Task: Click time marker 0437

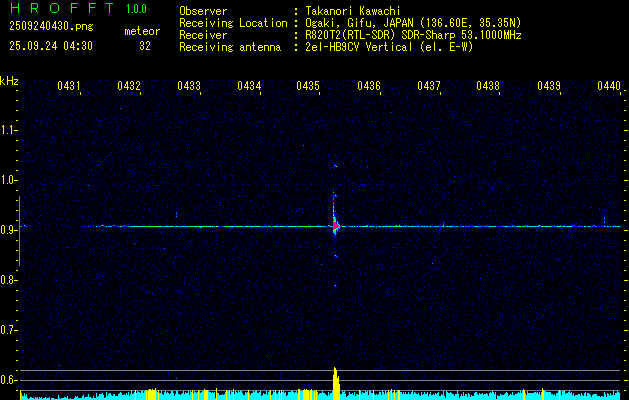Action: 429,86
